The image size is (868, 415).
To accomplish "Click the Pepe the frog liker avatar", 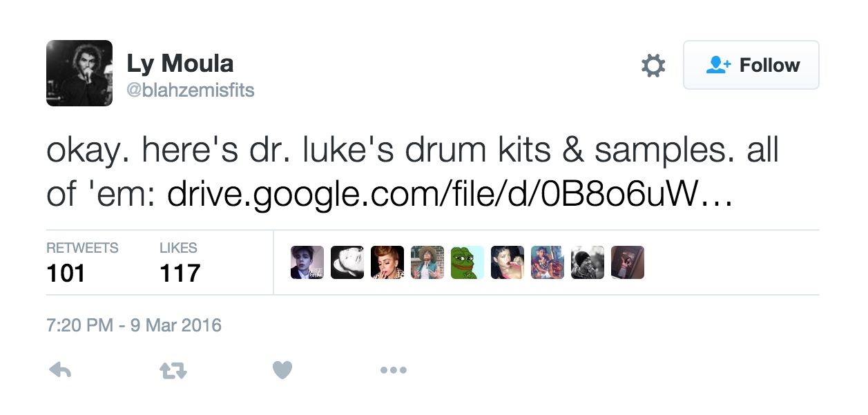I will coord(467,262).
